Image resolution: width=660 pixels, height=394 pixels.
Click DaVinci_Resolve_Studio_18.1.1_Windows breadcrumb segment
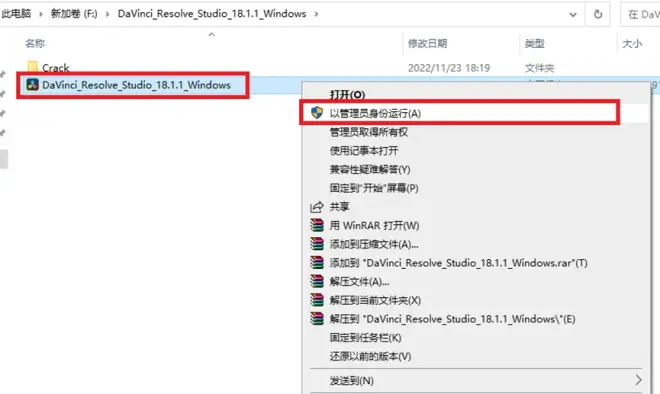[212, 14]
